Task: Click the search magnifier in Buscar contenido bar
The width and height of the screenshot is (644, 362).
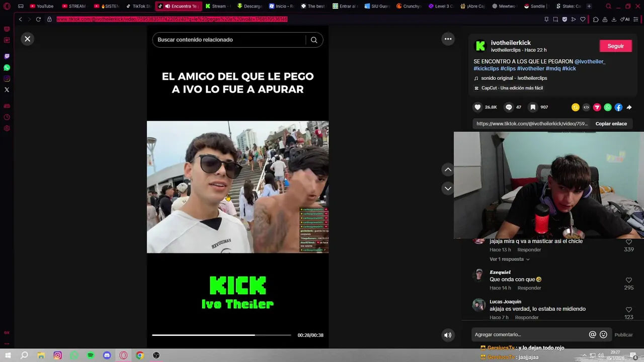Action: (x=314, y=40)
